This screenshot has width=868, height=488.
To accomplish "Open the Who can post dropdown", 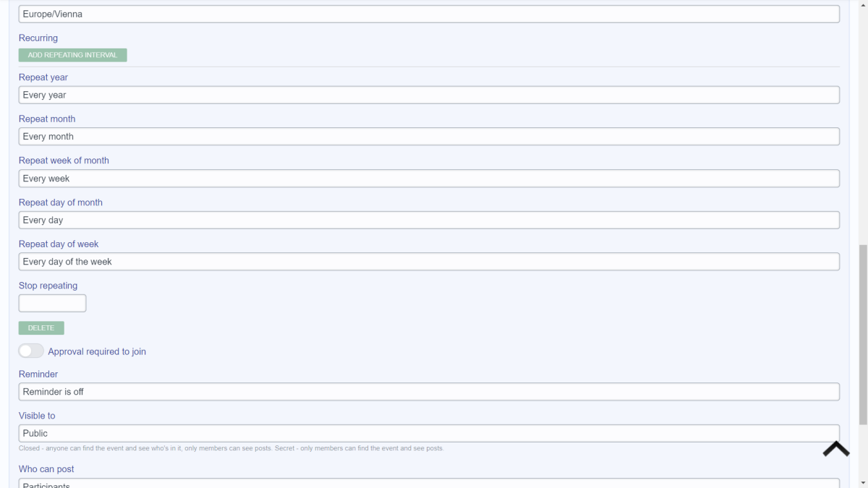I will click(429, 483).
